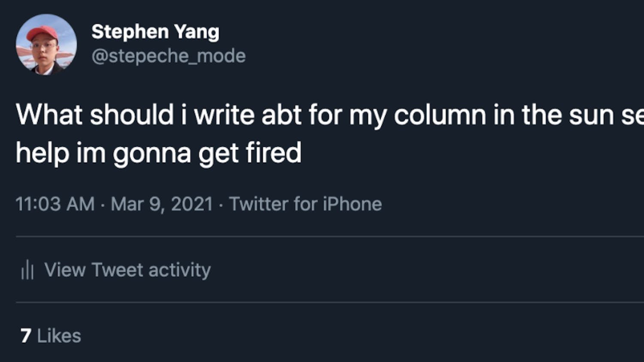644x362 pixels.
Task: Click the word "column" in the tweet
Action: 440,115
